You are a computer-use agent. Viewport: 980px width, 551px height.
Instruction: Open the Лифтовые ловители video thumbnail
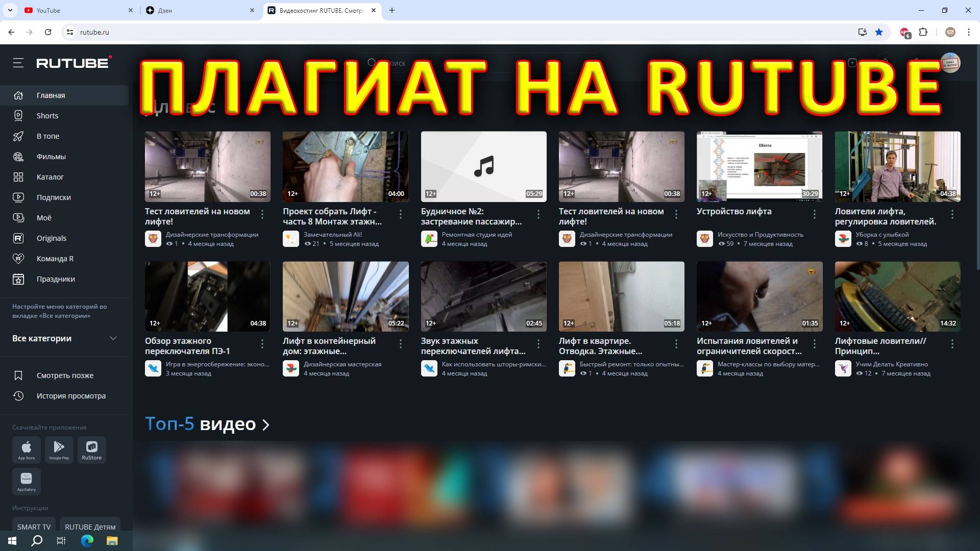click(897, 296)
